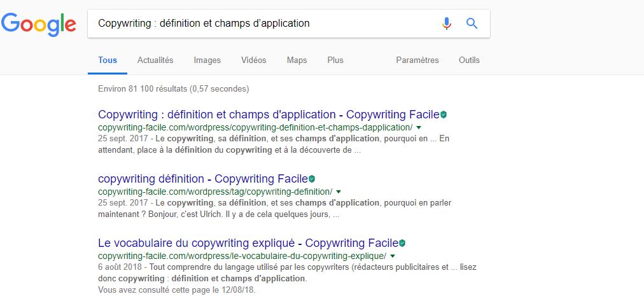Switch to the Actualités tab
Image resolution: width=644 pixels, height=308 pixels.
(155, 60)
